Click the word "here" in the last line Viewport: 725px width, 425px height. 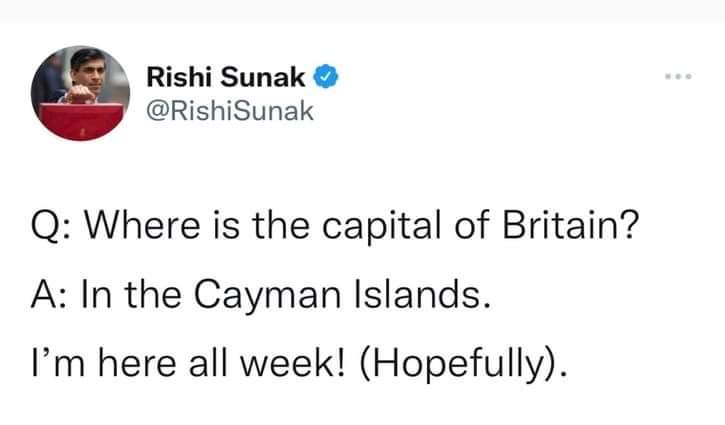tap(137, 363)
